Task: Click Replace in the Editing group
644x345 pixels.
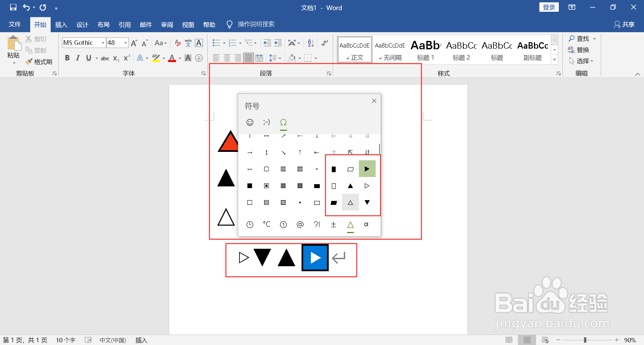Action: point(579,50)
